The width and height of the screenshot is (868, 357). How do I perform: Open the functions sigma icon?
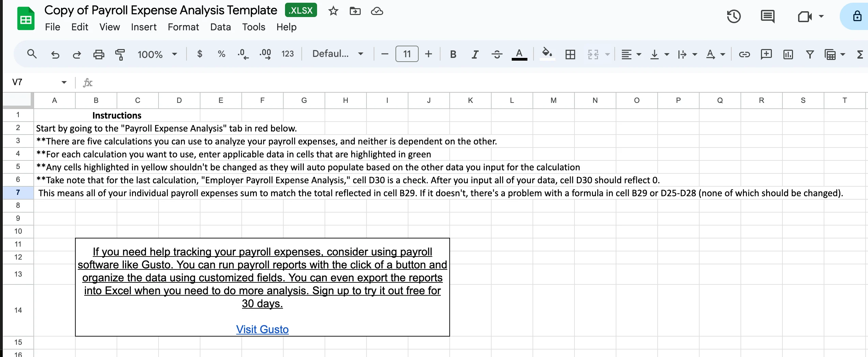pos(860,54)
